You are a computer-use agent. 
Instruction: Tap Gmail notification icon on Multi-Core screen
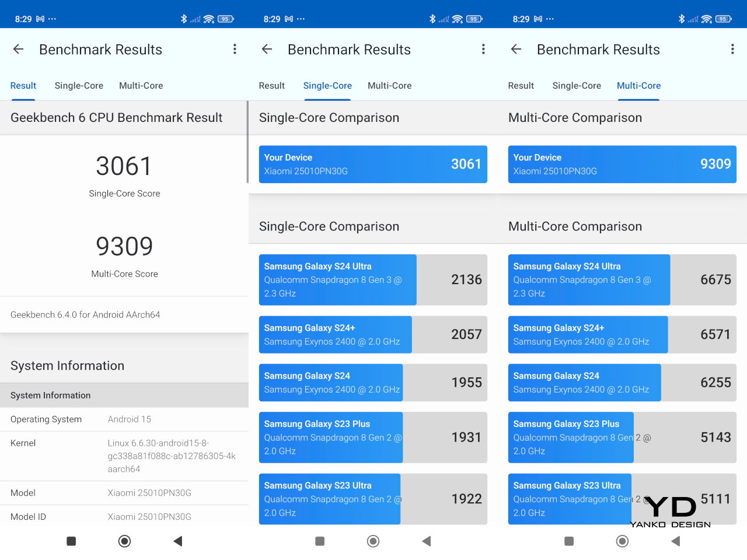pos(538,19)
